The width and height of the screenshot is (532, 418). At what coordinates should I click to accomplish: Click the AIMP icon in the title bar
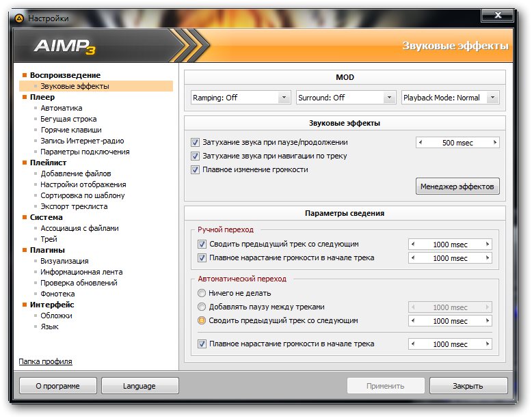pyautogui.click(x=18, y=18)
